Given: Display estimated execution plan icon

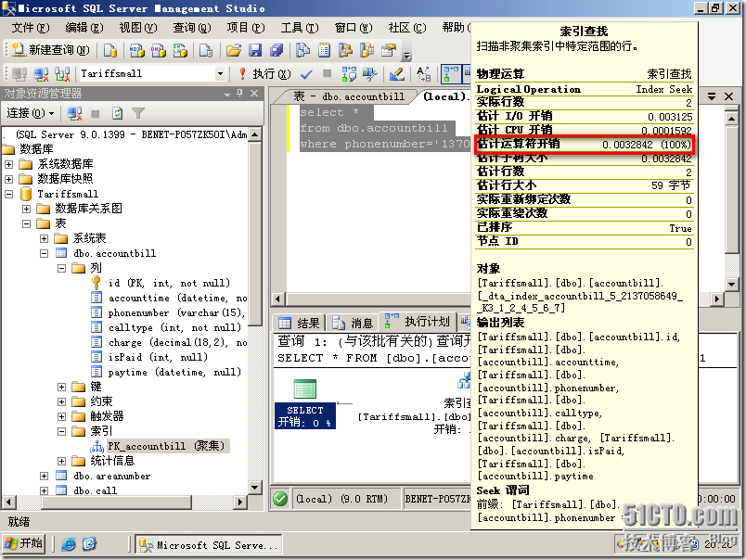Looking at the screenshot, I should click(349, 74).
